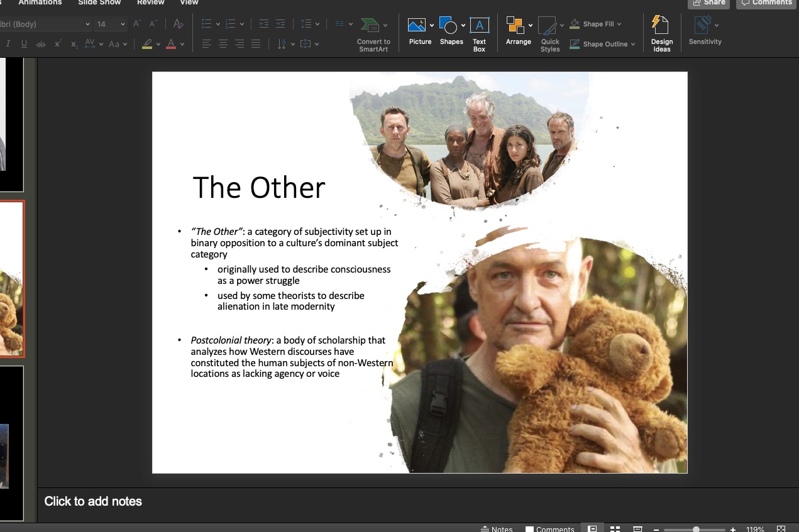Screen dimensions: 799x532
Task: Center align the text
Action: coord(223,44)
